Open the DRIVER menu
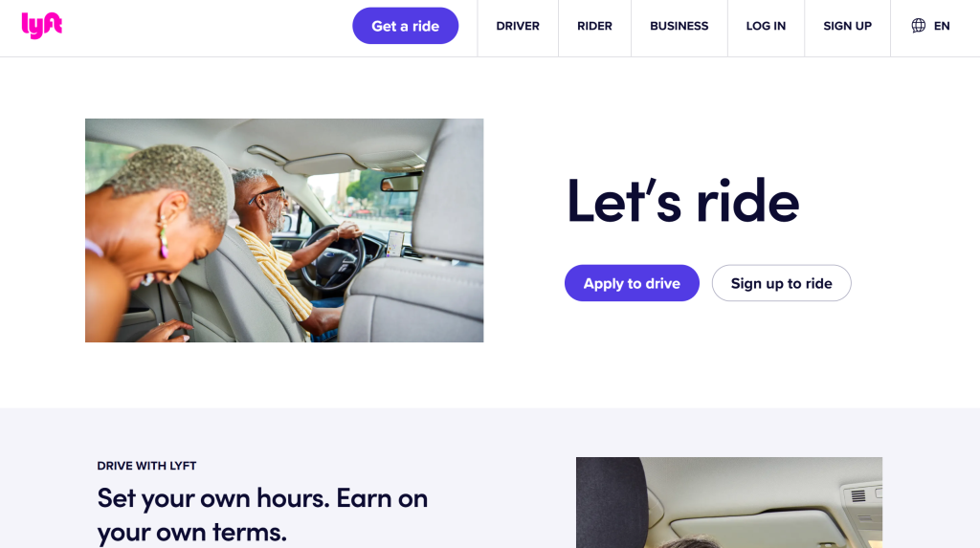Image resolution: width=980 pixels, height=548 pixels. pyautogui.click(x=518, y=26)
